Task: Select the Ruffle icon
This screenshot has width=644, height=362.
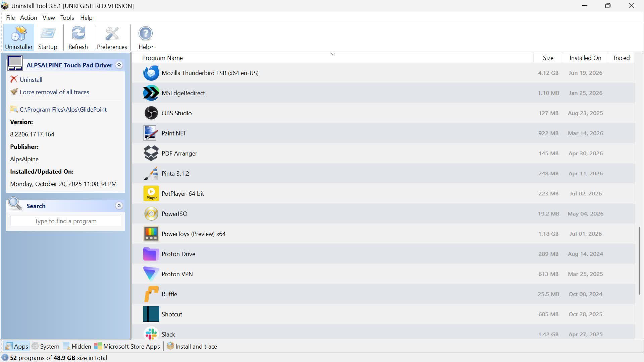Action: [151, 294]
